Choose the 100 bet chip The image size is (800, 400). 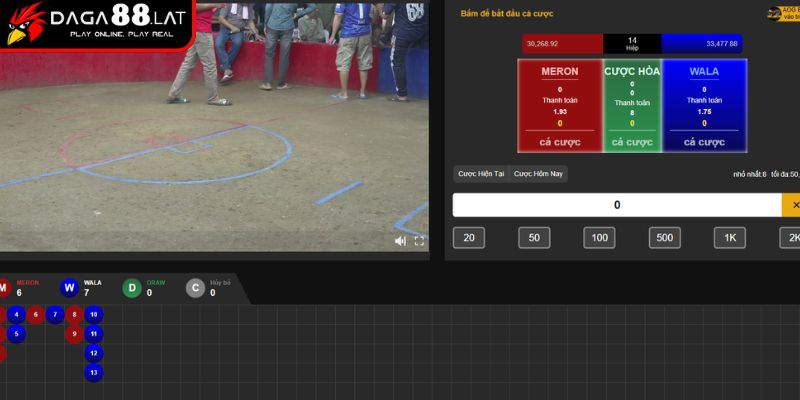599,238
